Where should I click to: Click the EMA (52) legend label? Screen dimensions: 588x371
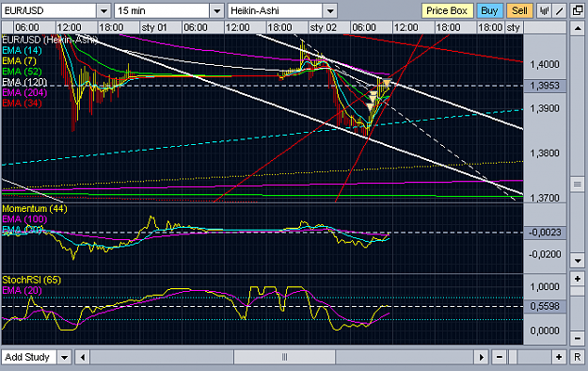click(x=23, y=72)
